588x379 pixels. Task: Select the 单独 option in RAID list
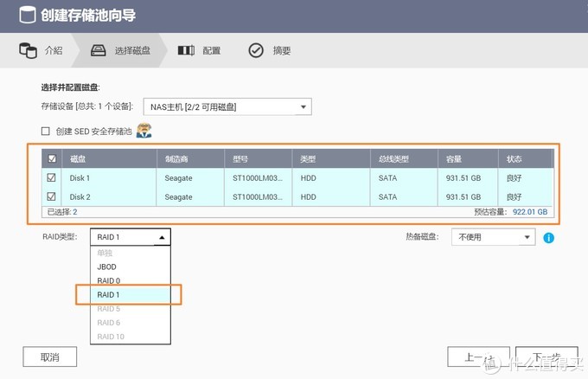click(131, 253)
